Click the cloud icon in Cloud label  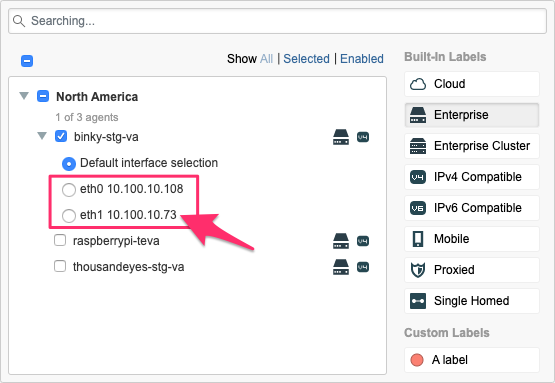point(418,84)
